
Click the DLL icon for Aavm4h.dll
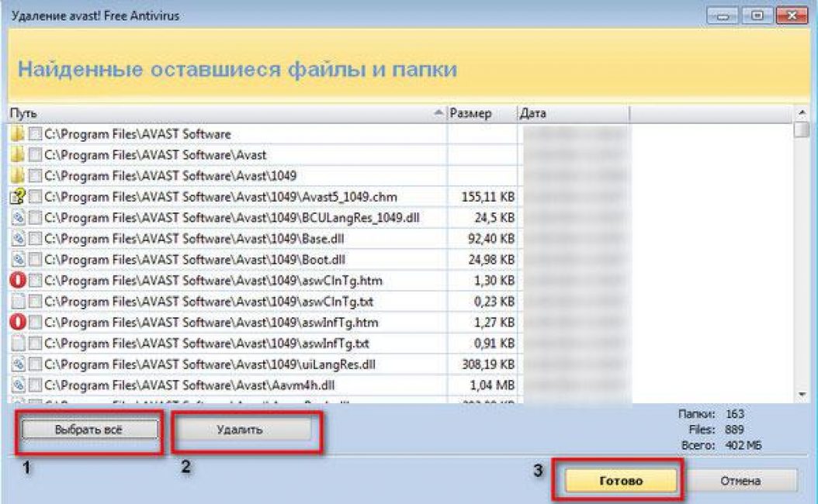tap(18, 385)
